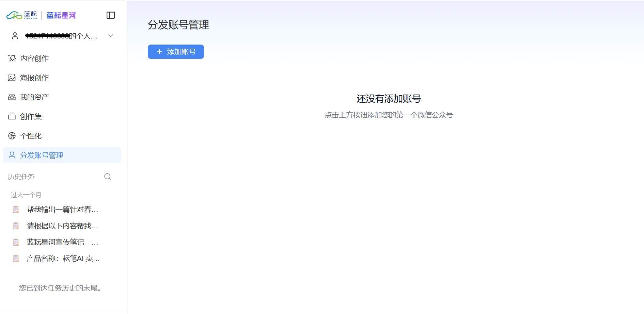Expand the personal workspace dropdown chevron
Screen dimensions: 644x314
[111, 36]
